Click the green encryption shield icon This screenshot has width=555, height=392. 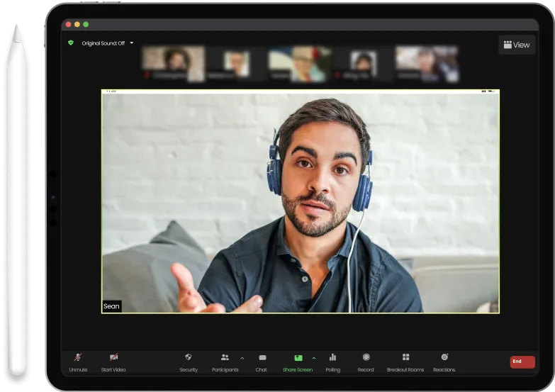pos(70,43)
